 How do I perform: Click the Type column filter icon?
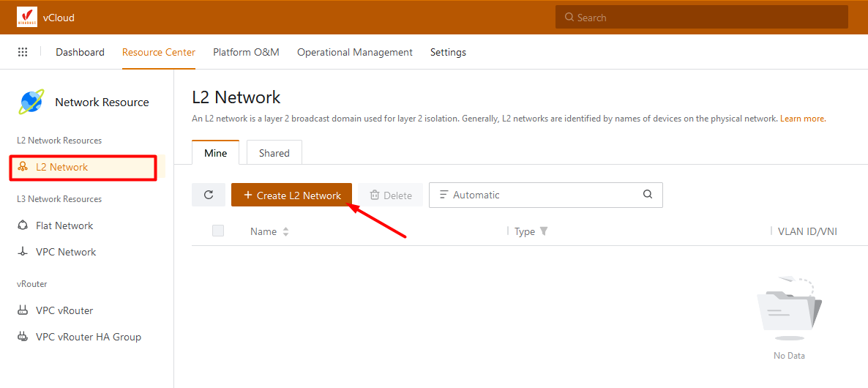pos(544,231)
